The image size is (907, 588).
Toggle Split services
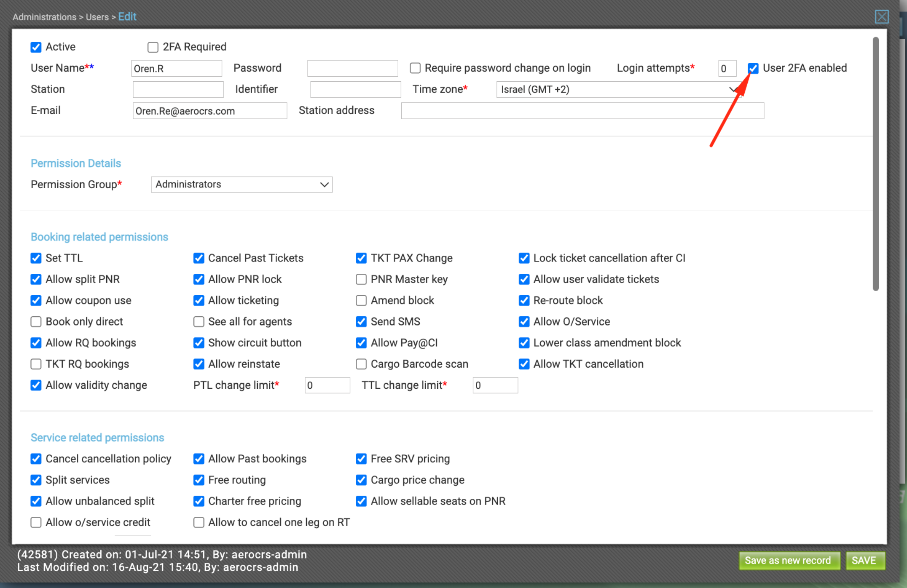click(36, 480)
